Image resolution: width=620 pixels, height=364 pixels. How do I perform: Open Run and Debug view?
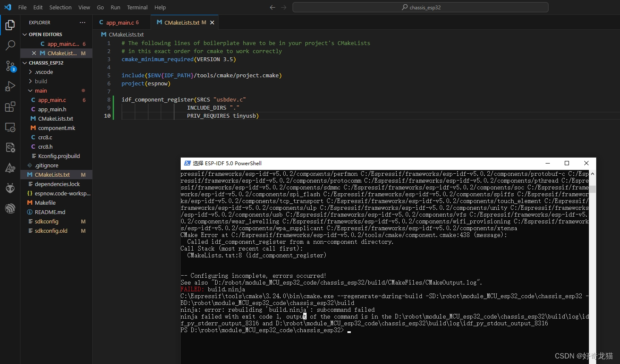coord(10,86)
